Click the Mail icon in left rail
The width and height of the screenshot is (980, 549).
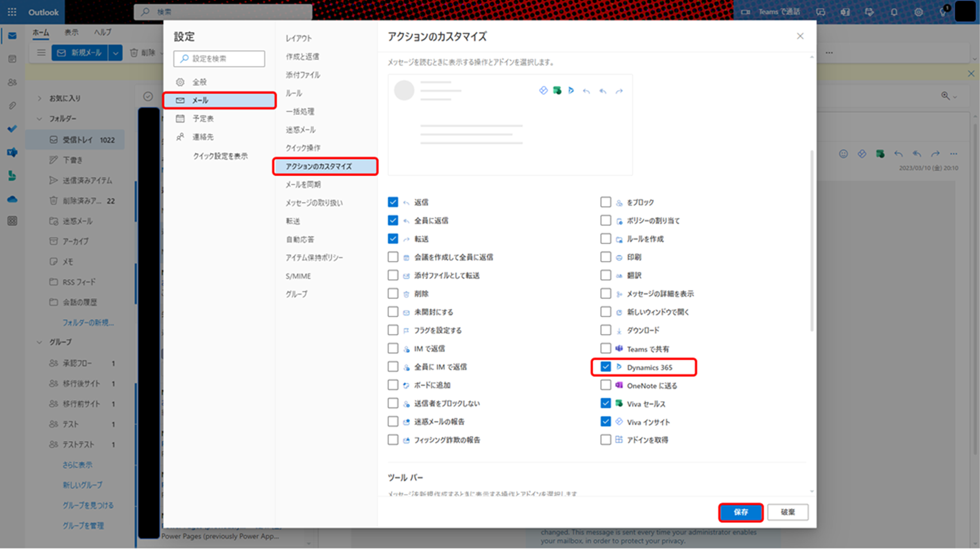pyautogui.click(x=12, y=36)
